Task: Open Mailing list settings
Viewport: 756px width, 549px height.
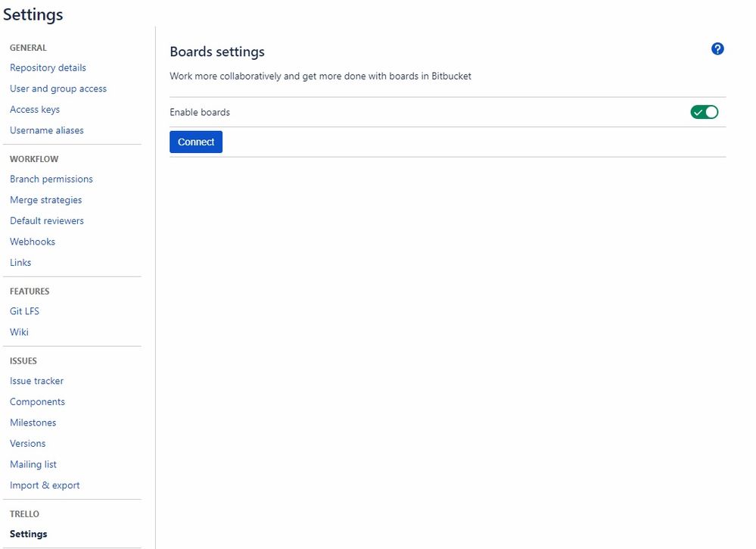Action: click(x=33, y=464)
